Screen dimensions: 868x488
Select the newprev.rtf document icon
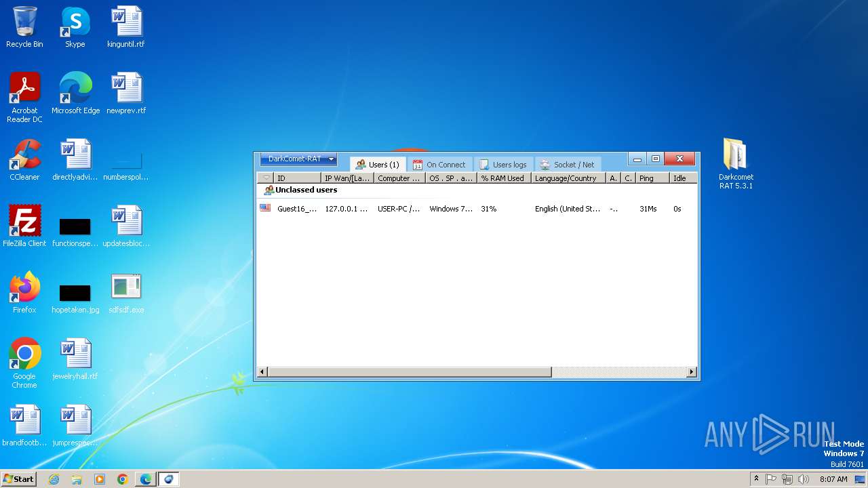[x=126, y=94]
